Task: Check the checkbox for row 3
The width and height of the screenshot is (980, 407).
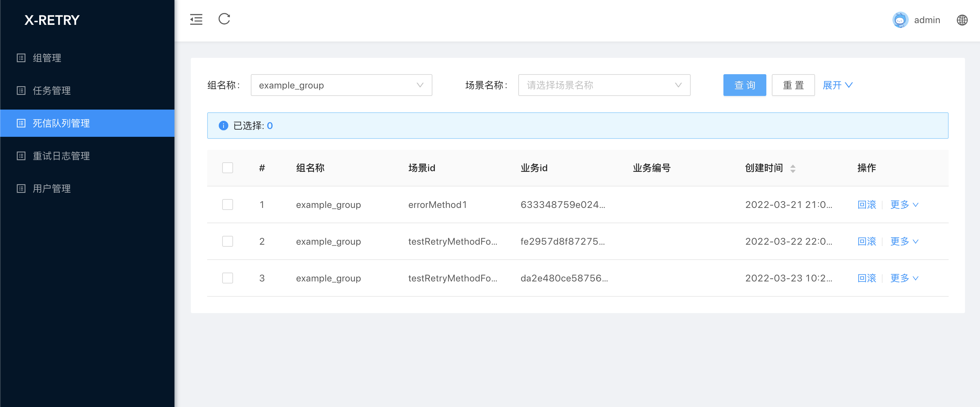Action: [228, 278]
